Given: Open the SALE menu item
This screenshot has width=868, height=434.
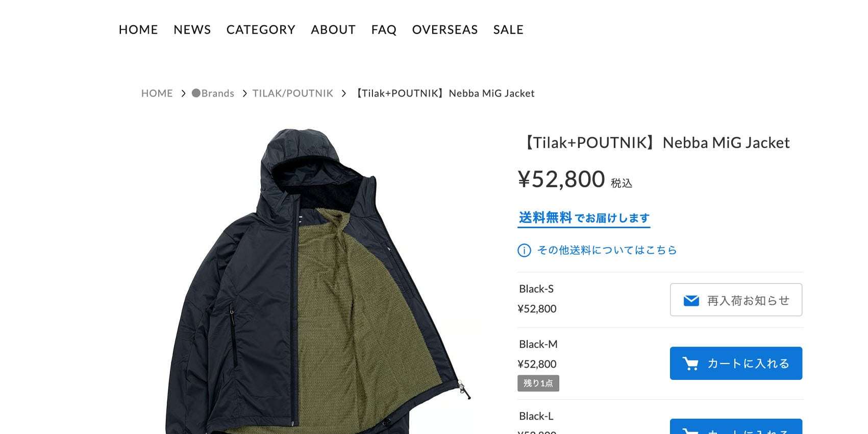Looking at the screenshot, I should (x=508, y=30).
